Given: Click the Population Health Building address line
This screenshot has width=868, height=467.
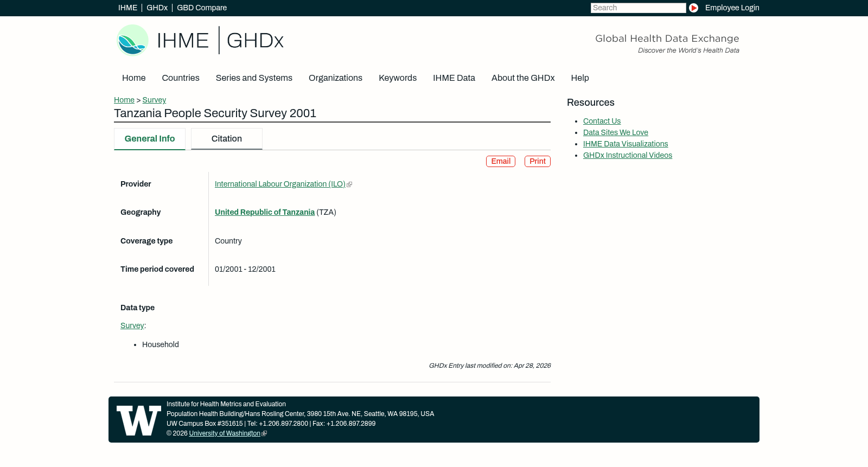Looking at the screenshot, I should point(300,414).
